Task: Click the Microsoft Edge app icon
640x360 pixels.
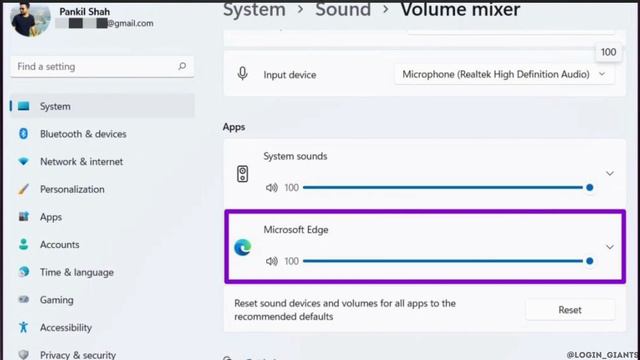Action: point(242,247)
